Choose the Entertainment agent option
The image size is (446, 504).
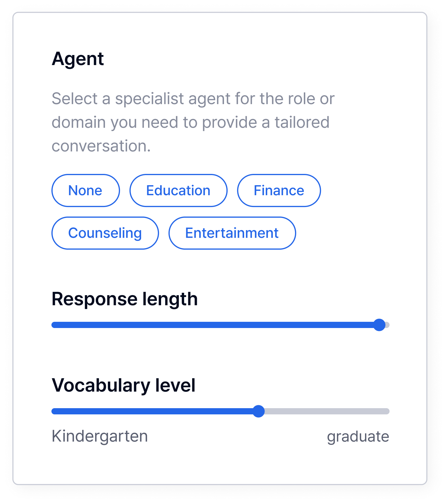pyautogui.click(x=232, y=233)
